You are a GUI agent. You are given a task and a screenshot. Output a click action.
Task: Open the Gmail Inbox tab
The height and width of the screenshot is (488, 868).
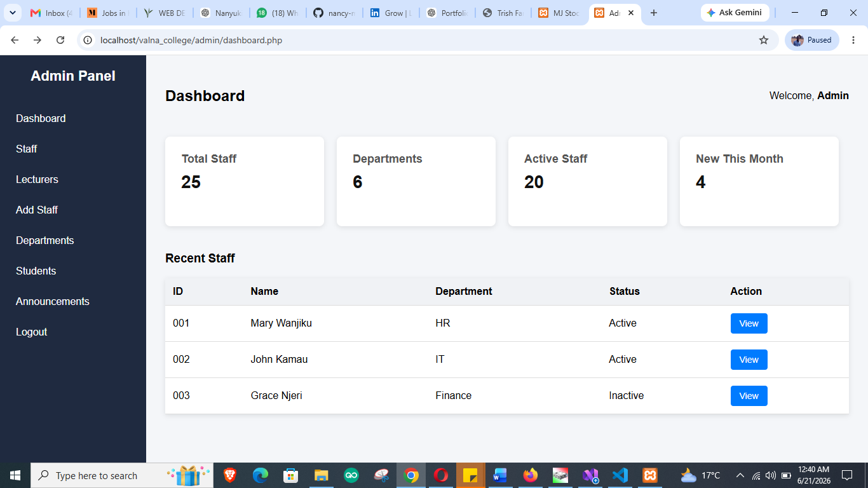tap(52, 13)
